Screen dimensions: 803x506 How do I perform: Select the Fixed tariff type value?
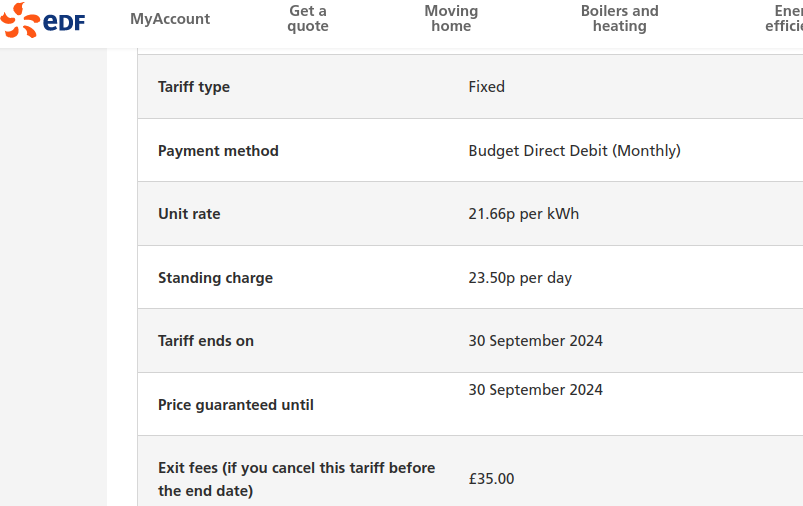(487, 87)
